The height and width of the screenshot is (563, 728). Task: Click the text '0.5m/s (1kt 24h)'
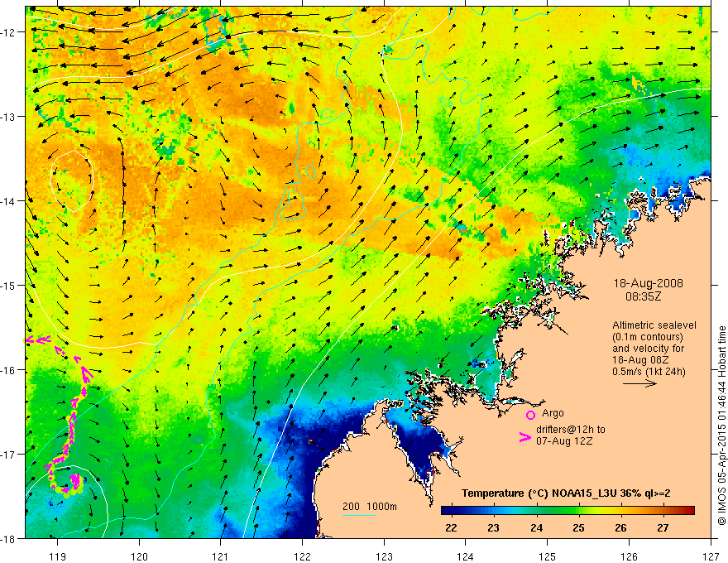click(x=649, y=372)
